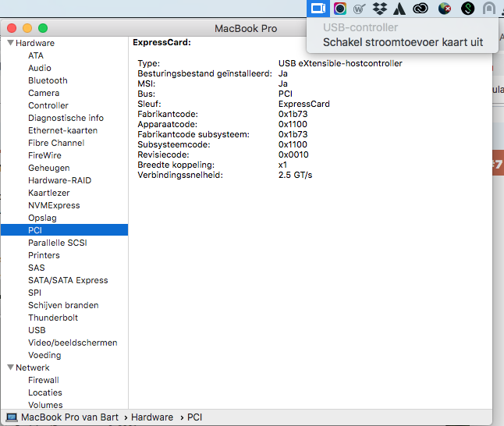The height and width of the screenshot is (426, 504).
Task: Select SAS in the sidebar
Action: pyautogui.click(x=37, y=268)
